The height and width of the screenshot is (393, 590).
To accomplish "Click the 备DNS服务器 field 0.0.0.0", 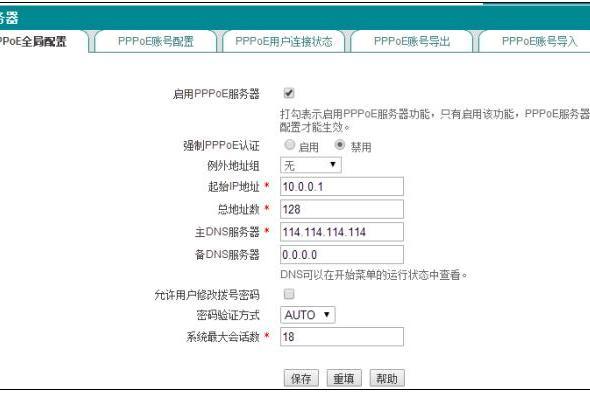I will [x=342, y=255].
